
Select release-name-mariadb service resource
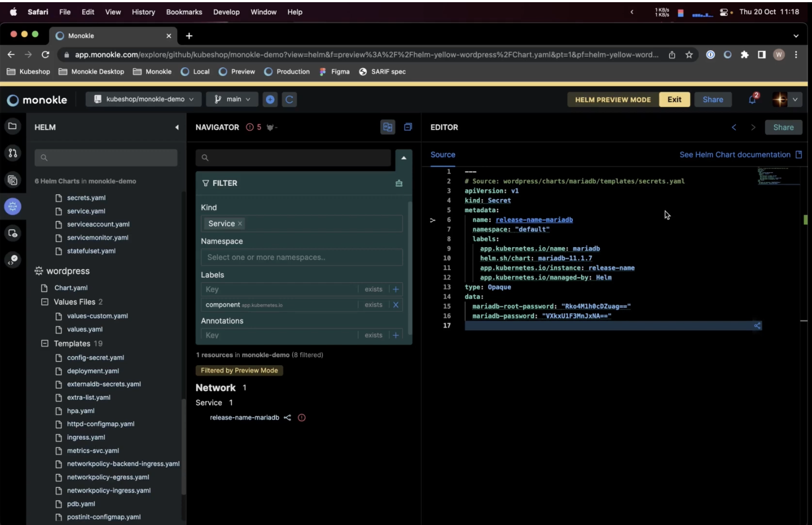(245, 418)
